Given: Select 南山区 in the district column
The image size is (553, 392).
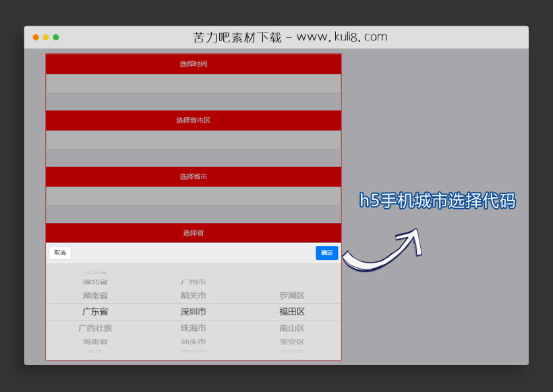Looking at the screenshot, I should click(x=293, y=328).
